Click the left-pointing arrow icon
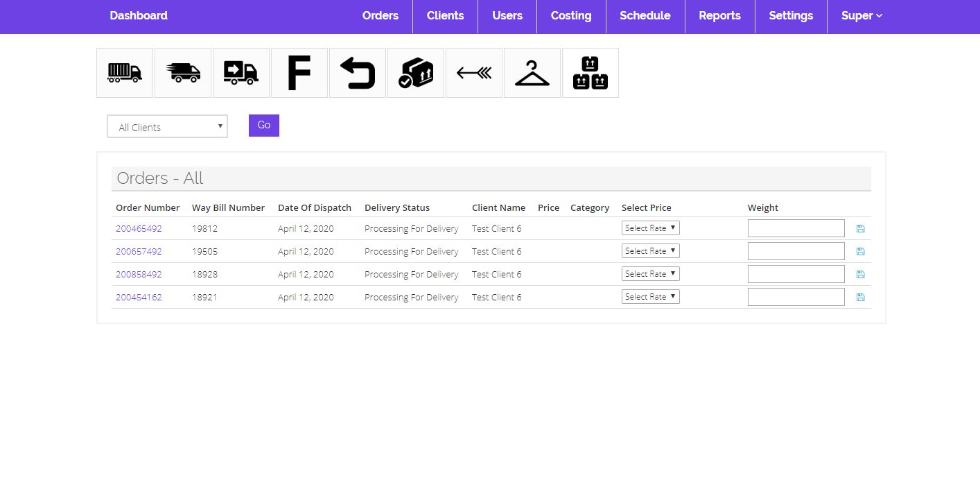 click(474, 73)
